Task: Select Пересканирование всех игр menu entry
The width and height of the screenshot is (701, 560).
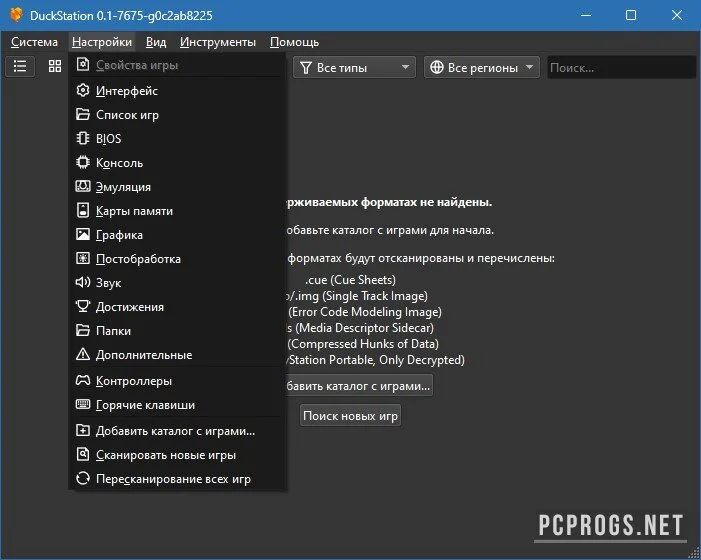Action: 178,479
